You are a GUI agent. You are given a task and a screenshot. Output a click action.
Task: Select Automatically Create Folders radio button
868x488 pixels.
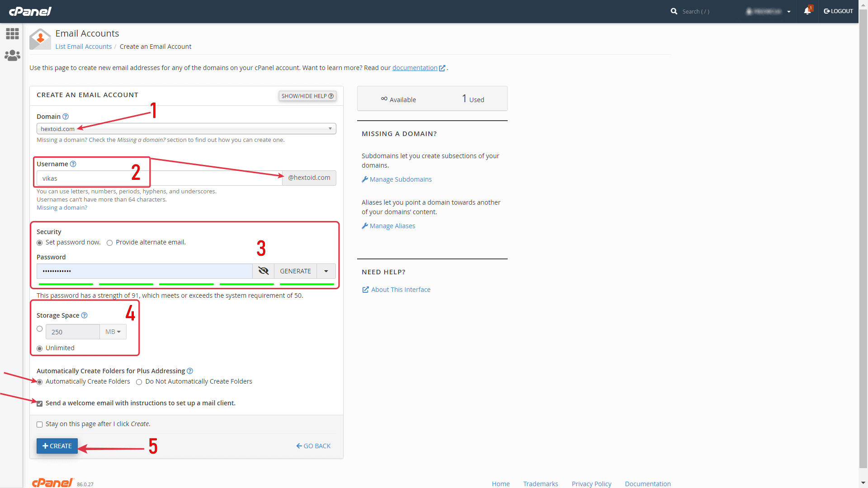point(40,381)
